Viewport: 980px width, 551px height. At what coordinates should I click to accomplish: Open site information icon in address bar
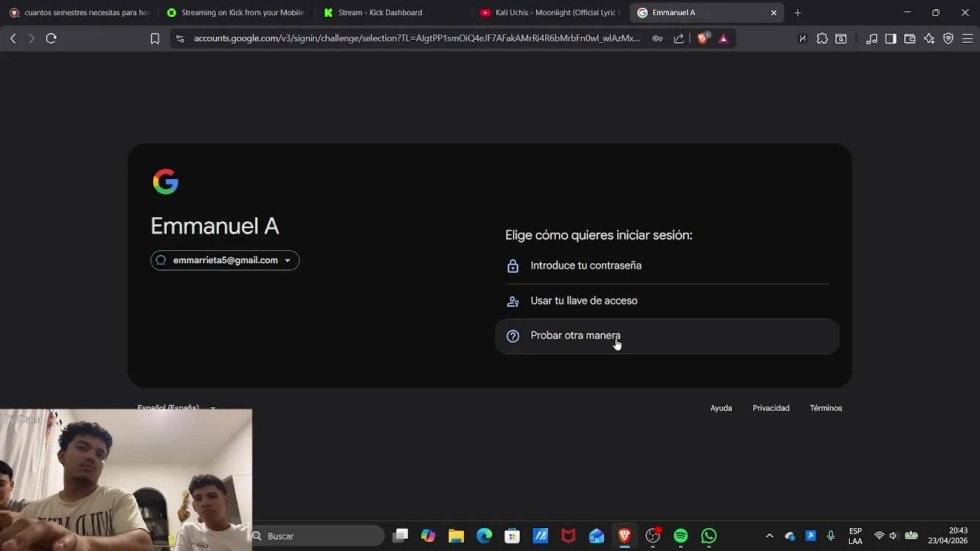click(180, 38)
